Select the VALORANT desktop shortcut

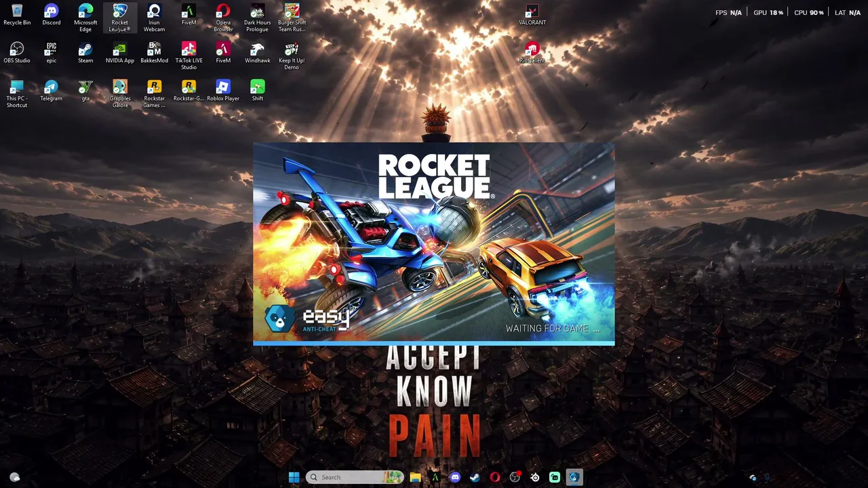pyautogui.click(x=532, y=15)
